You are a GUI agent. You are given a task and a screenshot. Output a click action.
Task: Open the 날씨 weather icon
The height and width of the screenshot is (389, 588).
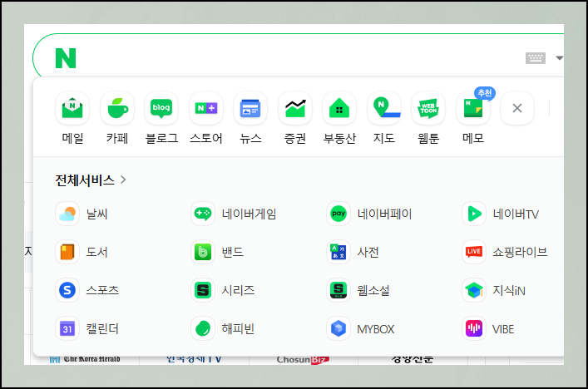[67, 214]
